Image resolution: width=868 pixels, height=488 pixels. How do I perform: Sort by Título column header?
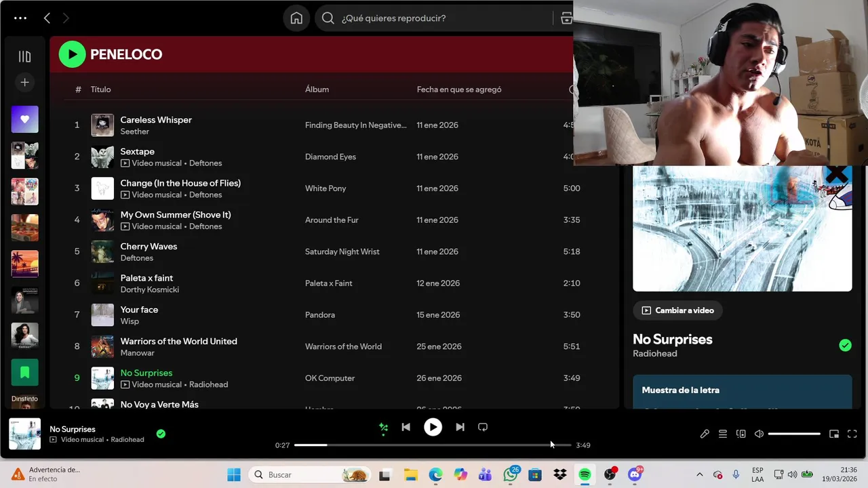tap(100, 89)
